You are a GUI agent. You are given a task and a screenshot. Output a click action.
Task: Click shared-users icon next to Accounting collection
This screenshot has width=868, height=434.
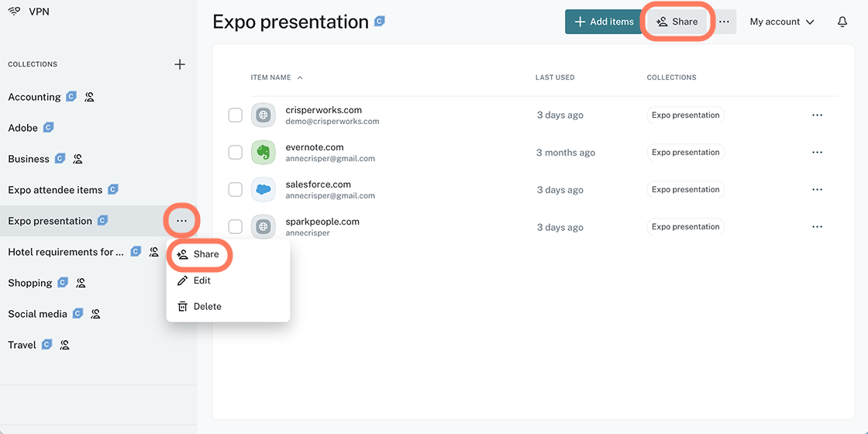pyautogui.click(x=89, y=97)
